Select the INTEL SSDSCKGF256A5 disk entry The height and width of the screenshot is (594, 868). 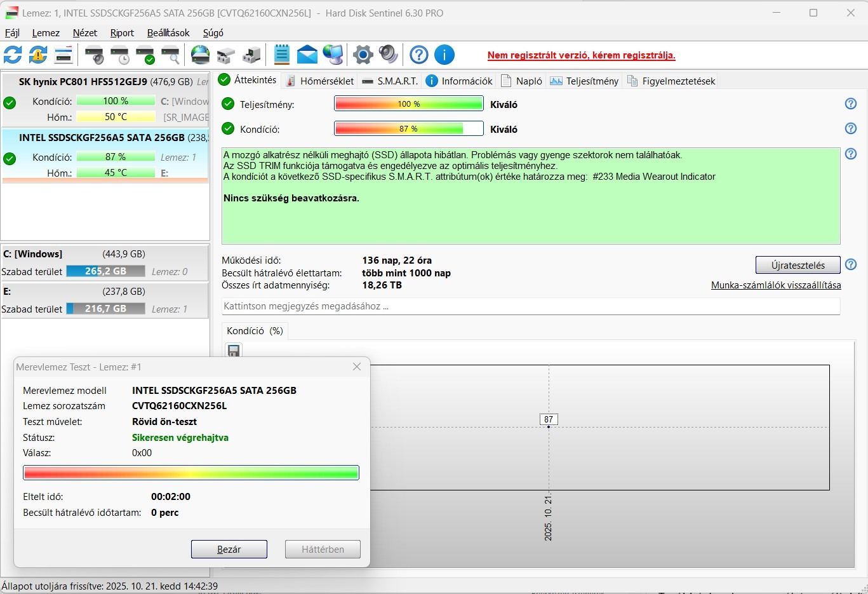click(105, 156)
